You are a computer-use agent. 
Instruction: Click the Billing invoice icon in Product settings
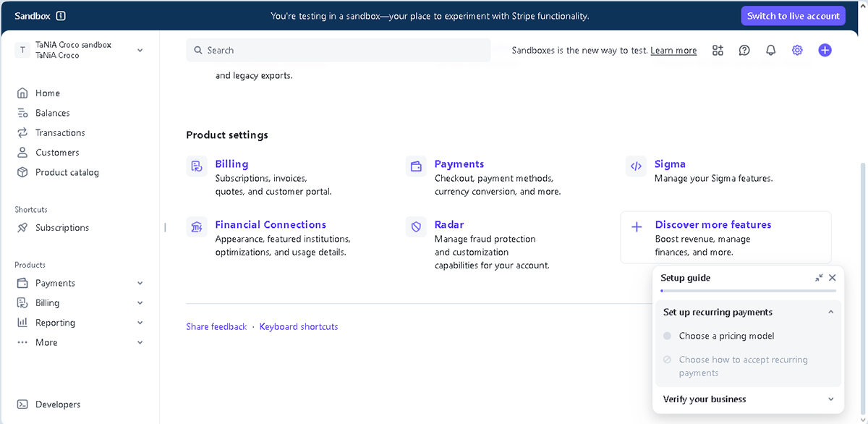pos(196,166)
